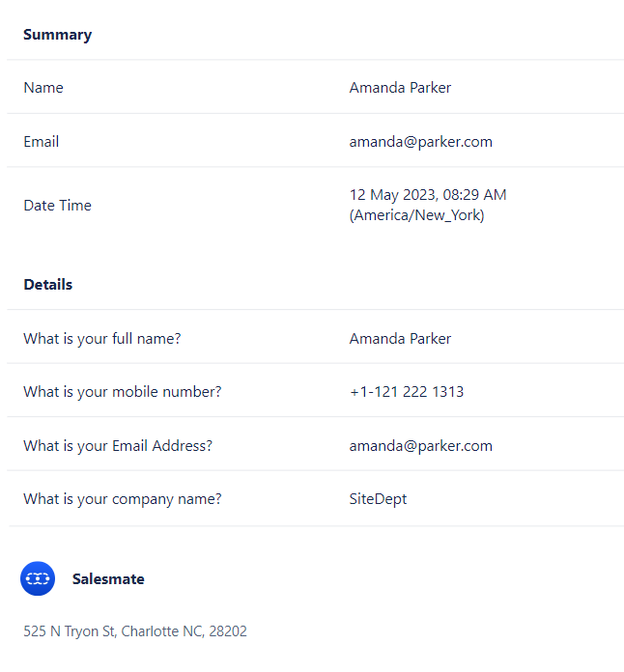Click the mobile number +1-121 222 1313

[407, 392]
